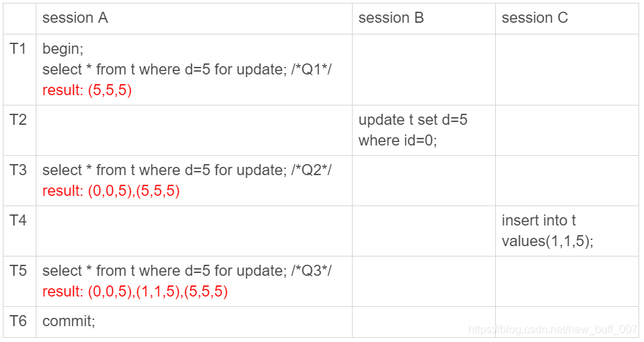Click the 'begin;' statement in T1

pyautogui.click(x=63, y=49)
